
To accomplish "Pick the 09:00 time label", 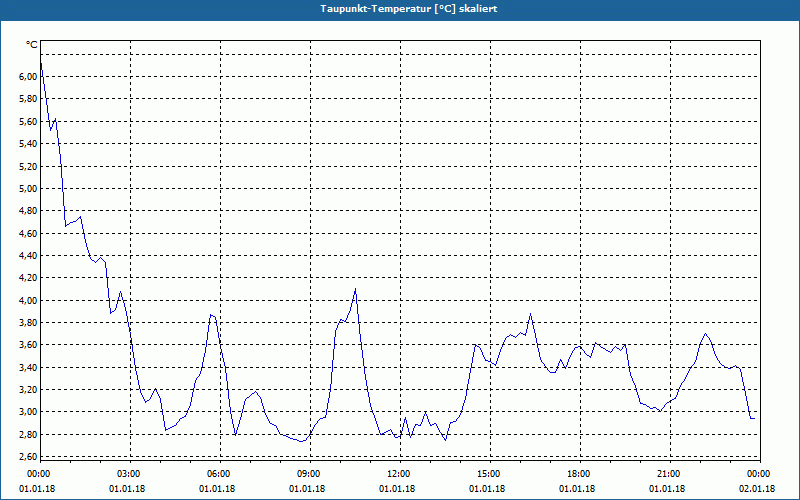I will (x=307, y=474).
